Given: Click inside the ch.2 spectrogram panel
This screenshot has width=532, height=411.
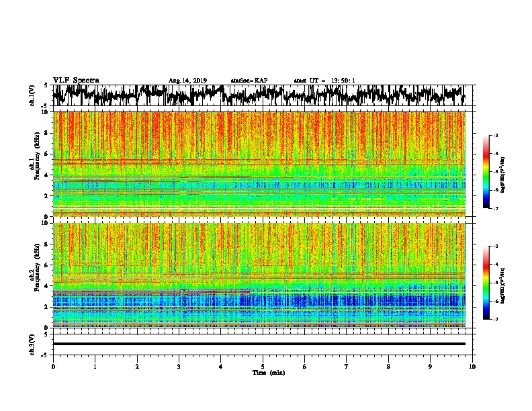Looking at the screenshot, I should pos(259,275).
